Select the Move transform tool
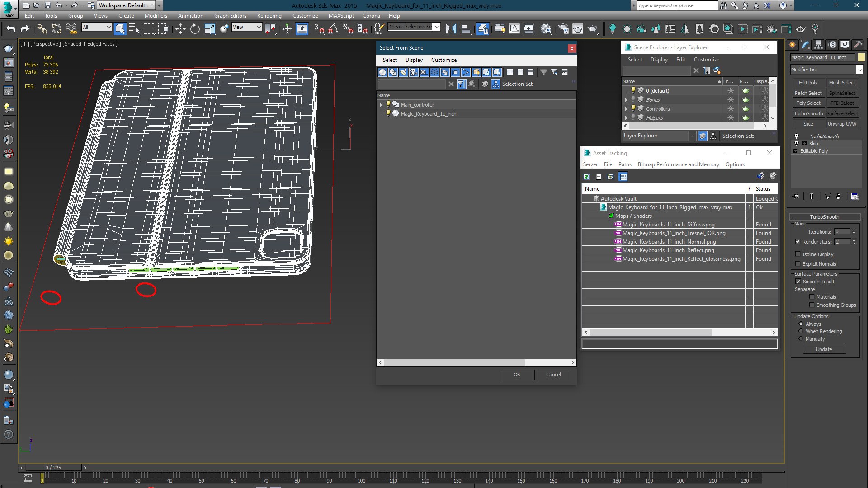 point(180,29)
